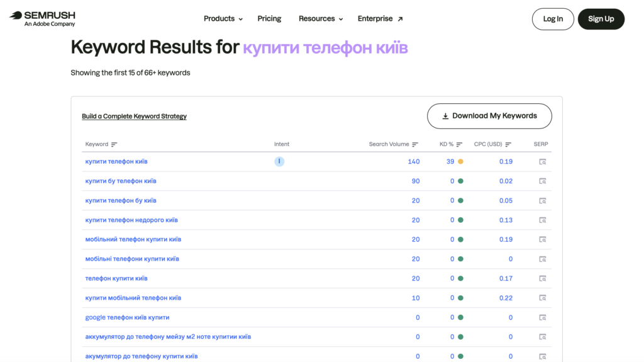This screenshot has width=644, height=362.
Task: Open SERP view for акумулятор до телефону купити київ
Action: 543,356
